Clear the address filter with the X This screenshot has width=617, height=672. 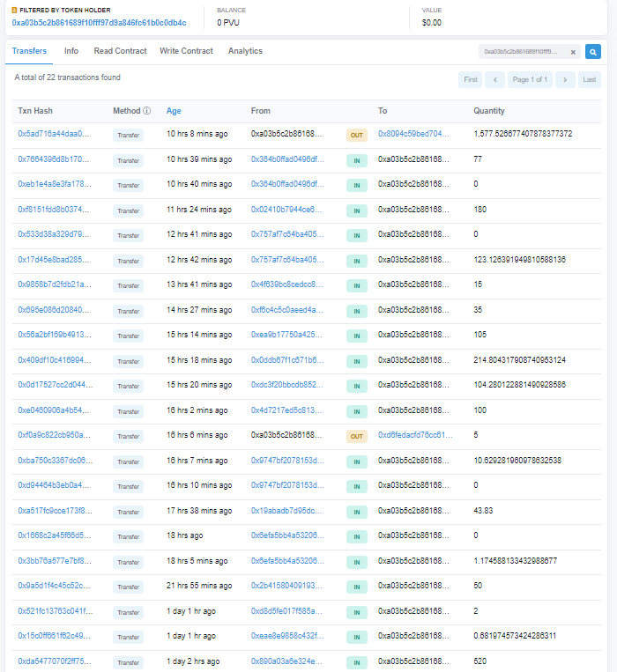tap(573, 52)
